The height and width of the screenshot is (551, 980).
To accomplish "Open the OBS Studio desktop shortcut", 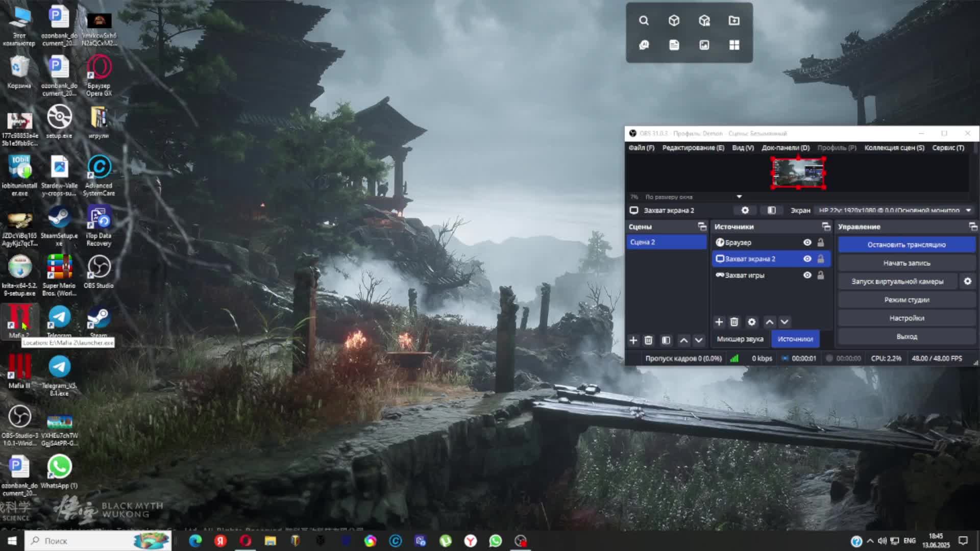I will pos(99,271).
